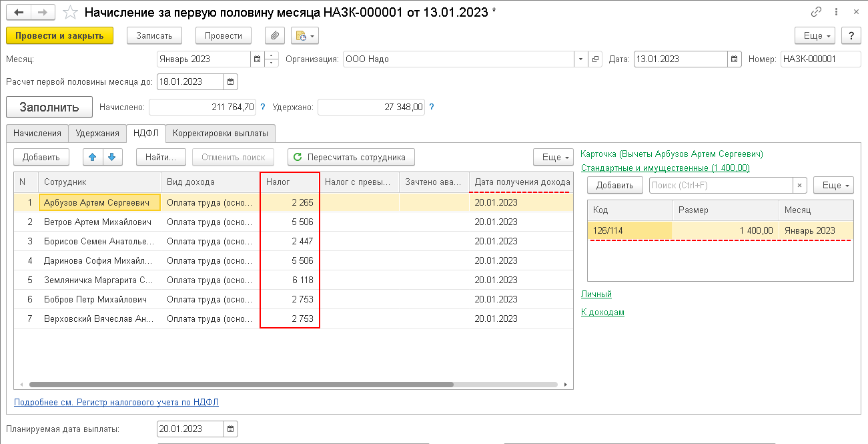This screenshot has width=868, height=444.
Task: Click deduction code 126/114 cell
Action: [x=630, y=230]
